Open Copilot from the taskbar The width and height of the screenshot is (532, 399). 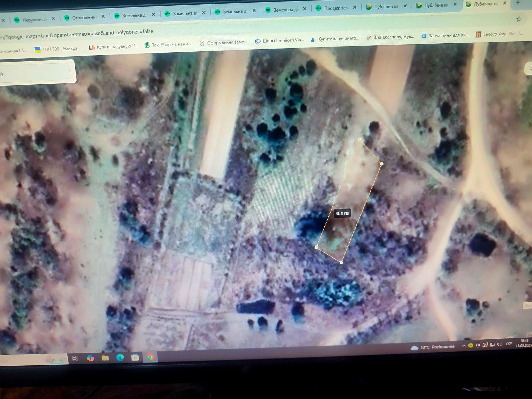pos(90,358)
